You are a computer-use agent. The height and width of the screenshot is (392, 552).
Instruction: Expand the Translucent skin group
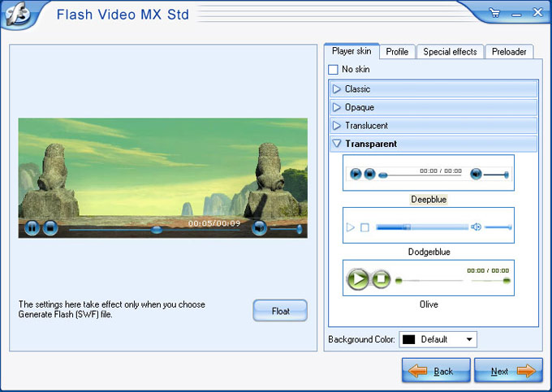[x=433, y=126]
